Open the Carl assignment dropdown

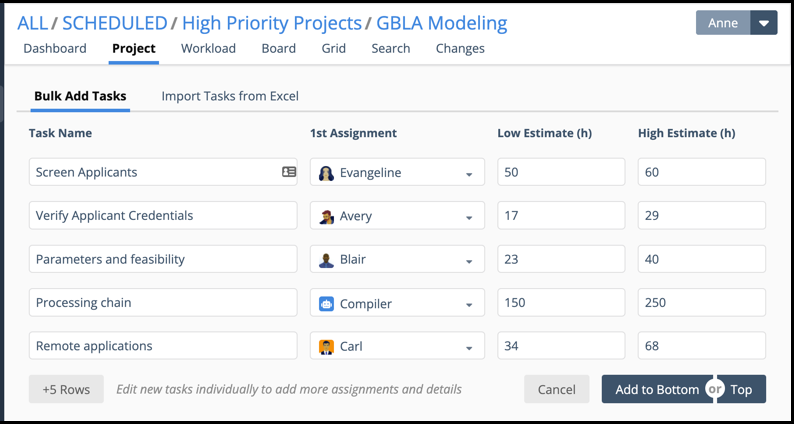[x=469, y=348]
